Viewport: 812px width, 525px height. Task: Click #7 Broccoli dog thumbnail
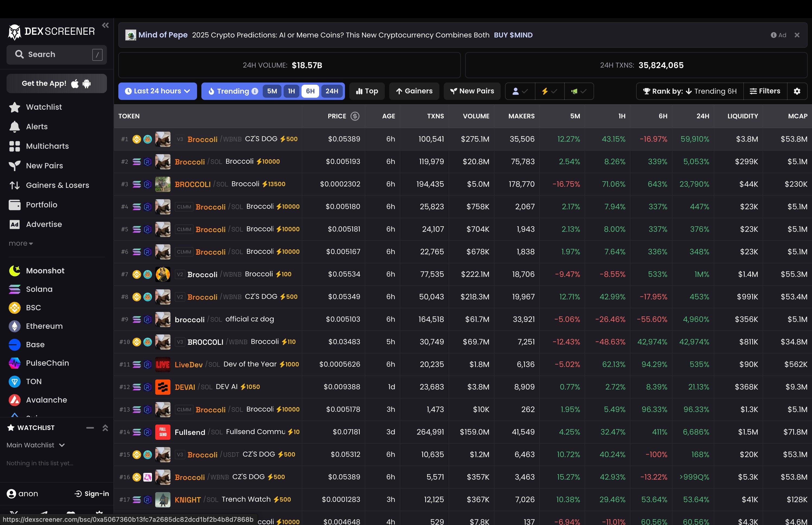tap(163, 274)
